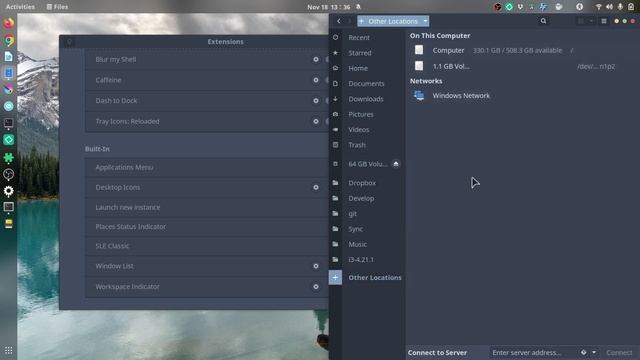
Task: Open Desktop Icons settings gear
Action: point(316,187)
